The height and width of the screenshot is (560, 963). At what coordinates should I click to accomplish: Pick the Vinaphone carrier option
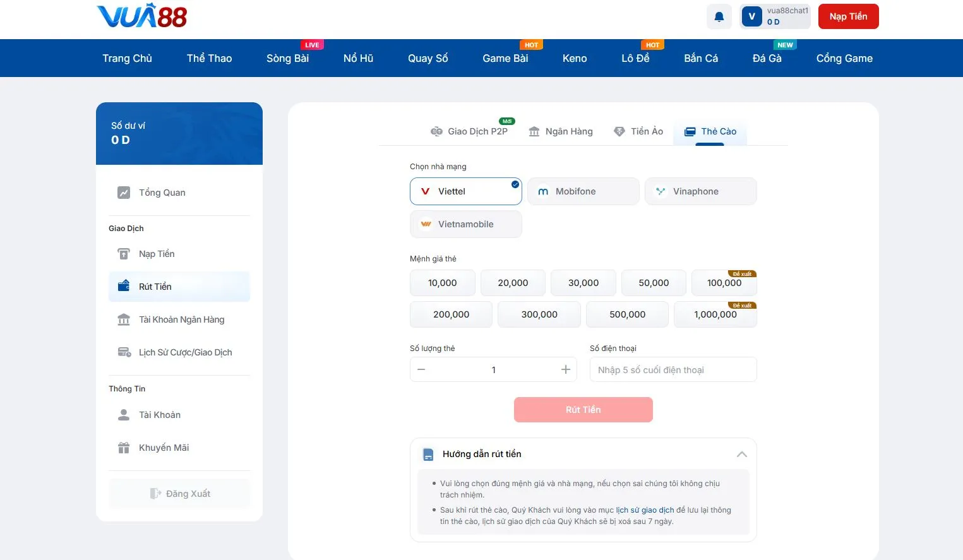tap(700, 191)
